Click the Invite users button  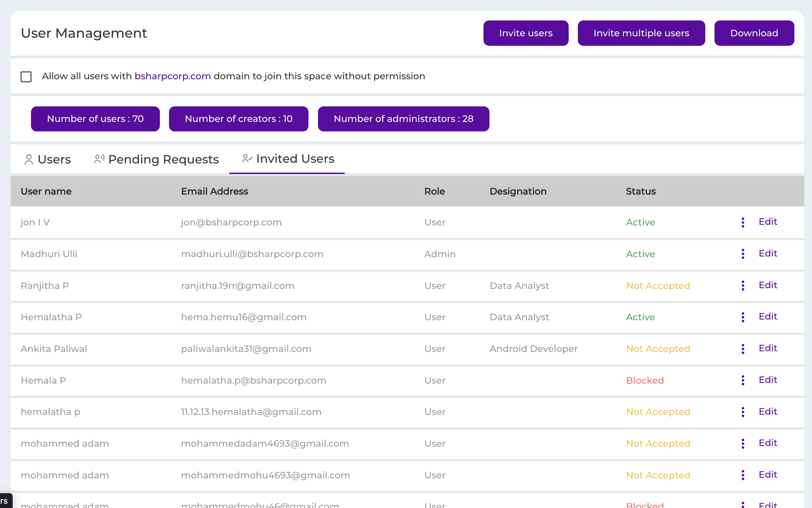pos(526,33)
